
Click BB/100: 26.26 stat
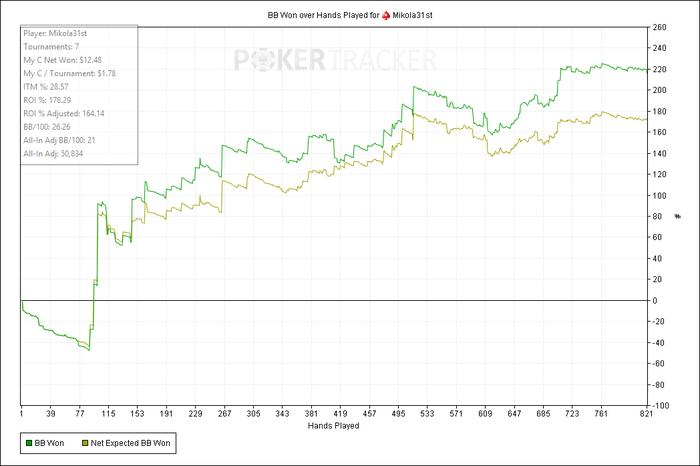click(47, 127)
